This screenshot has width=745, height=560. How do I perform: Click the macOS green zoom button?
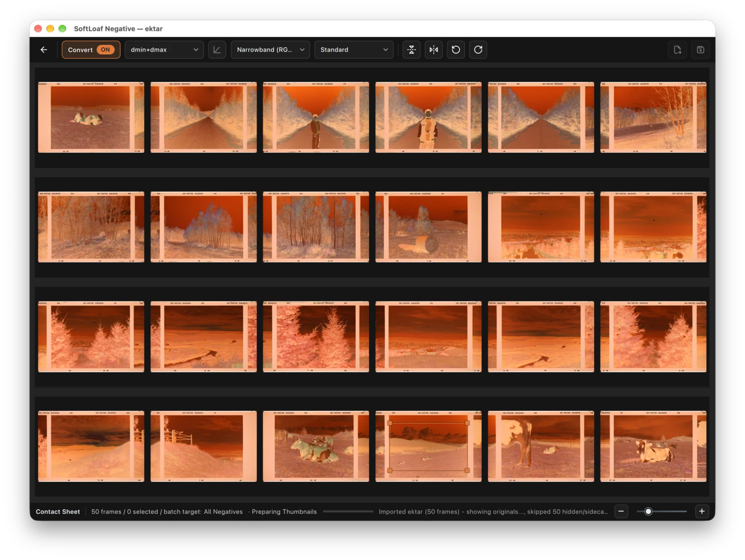pyautogui.click(x=62, y=29)
